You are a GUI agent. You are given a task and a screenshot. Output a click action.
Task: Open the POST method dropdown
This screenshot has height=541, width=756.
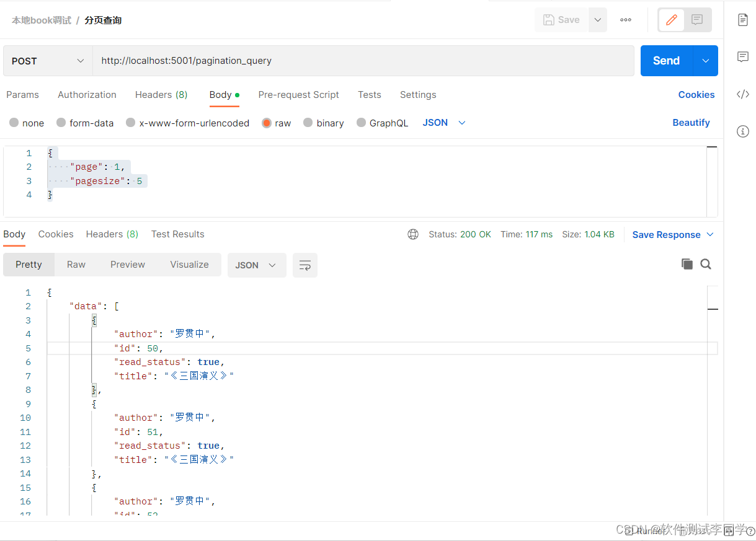pos(48,61)
